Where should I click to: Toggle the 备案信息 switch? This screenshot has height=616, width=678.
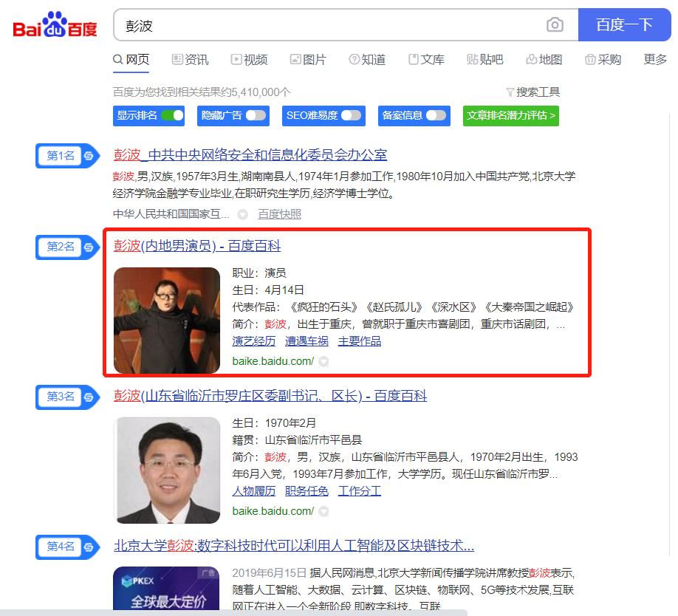point(436,115)
